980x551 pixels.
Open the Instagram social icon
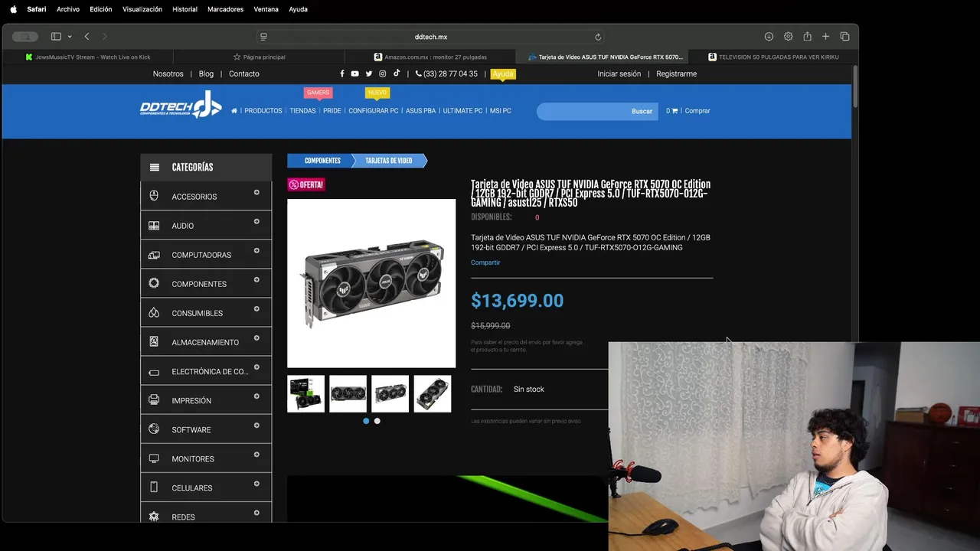tap(383, 73)
